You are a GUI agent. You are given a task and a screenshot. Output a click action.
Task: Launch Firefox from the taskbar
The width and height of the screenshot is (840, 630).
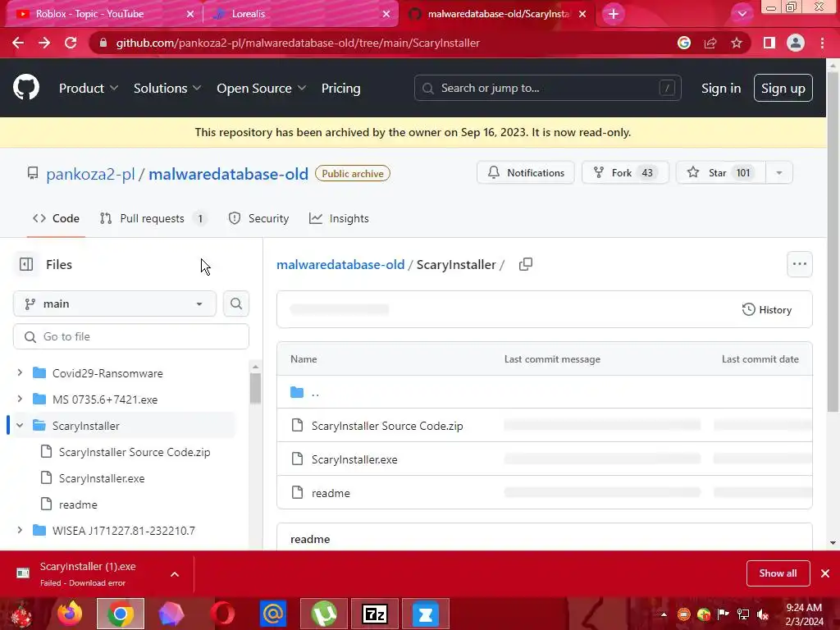pos(70,614)
